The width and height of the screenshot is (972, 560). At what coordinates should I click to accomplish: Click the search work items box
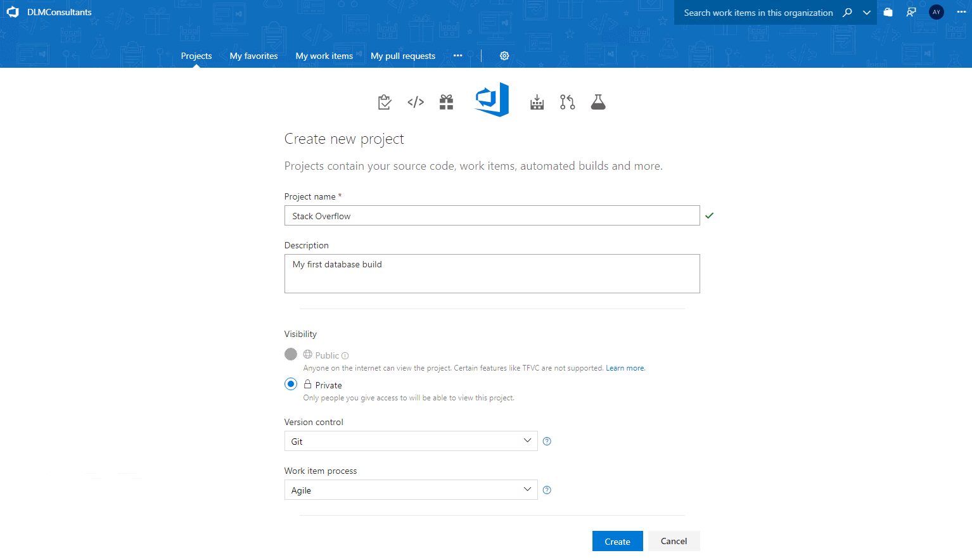758,13
